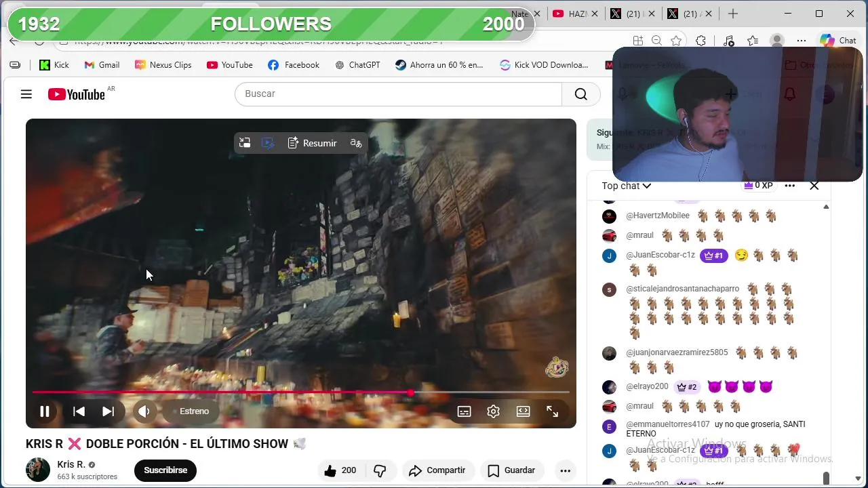Click the add-to-collections icon in address bar

point(637,41)
